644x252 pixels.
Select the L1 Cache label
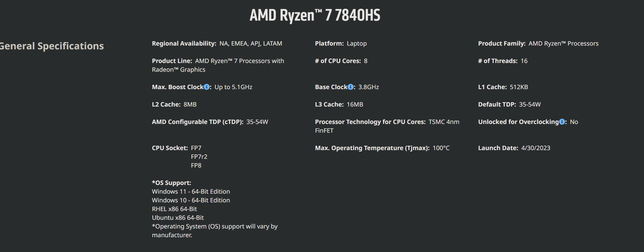pos(492,87)
